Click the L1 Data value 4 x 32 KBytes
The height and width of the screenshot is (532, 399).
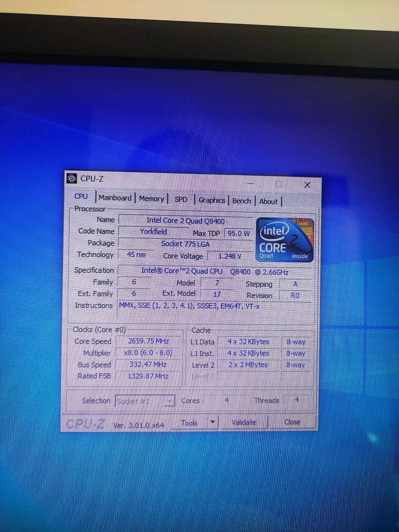pyautogui.click(x=248, y=342)
